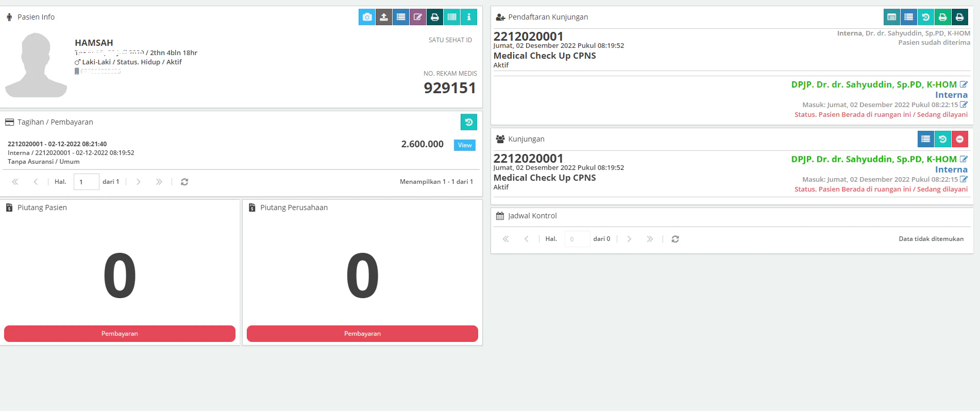Go to next page in Tagihan pagination

(138, 182)
